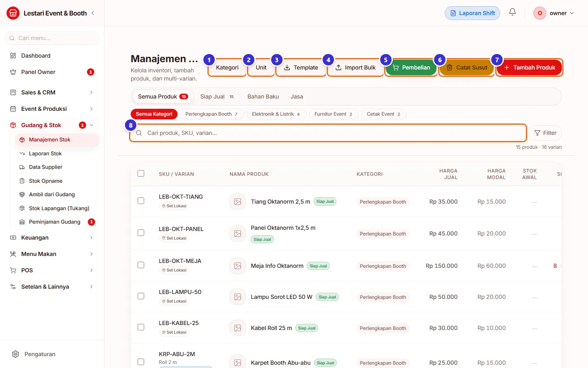Open Pengaturan gear settings
Screen dimensions: 588x368
coord(16,354)
